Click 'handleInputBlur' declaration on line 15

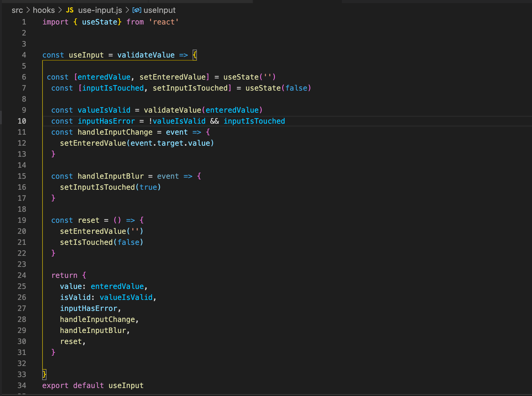tap(110, 176)
